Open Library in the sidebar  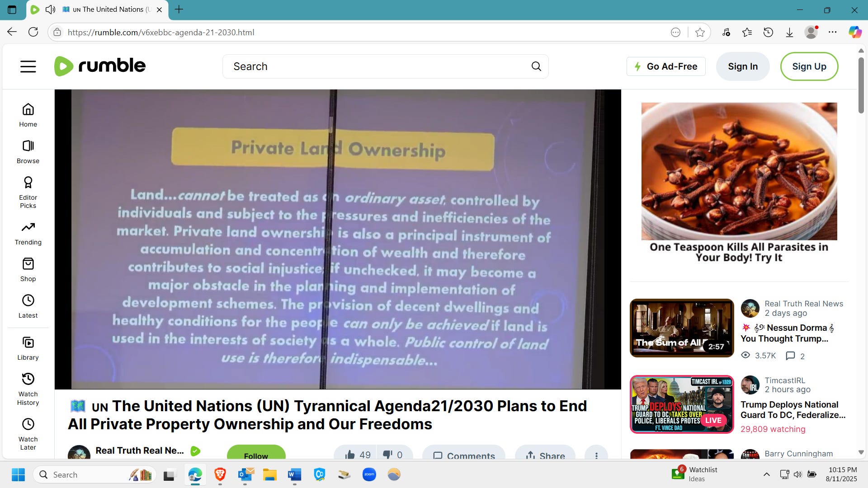pos(28,348)
